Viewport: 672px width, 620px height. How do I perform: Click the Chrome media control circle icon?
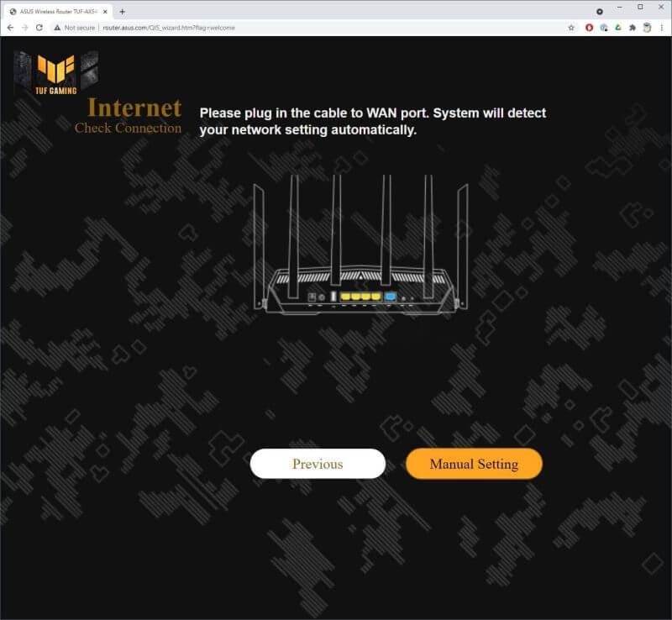pyautogui.click(x=600, y=12)
